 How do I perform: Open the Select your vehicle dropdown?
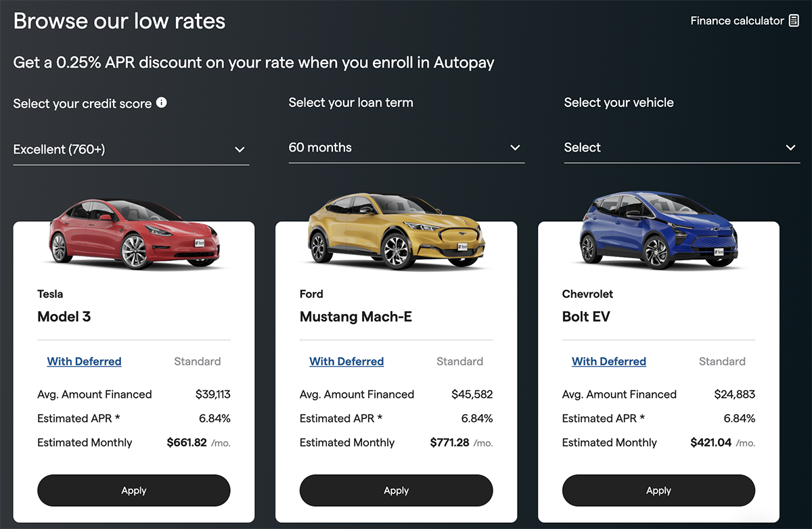682,147
